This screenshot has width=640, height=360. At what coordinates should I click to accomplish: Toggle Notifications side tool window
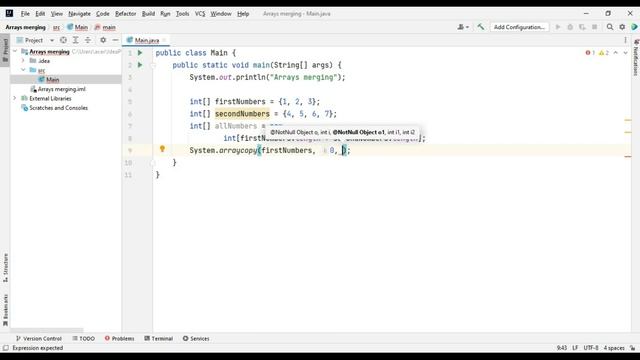point(636,57)
